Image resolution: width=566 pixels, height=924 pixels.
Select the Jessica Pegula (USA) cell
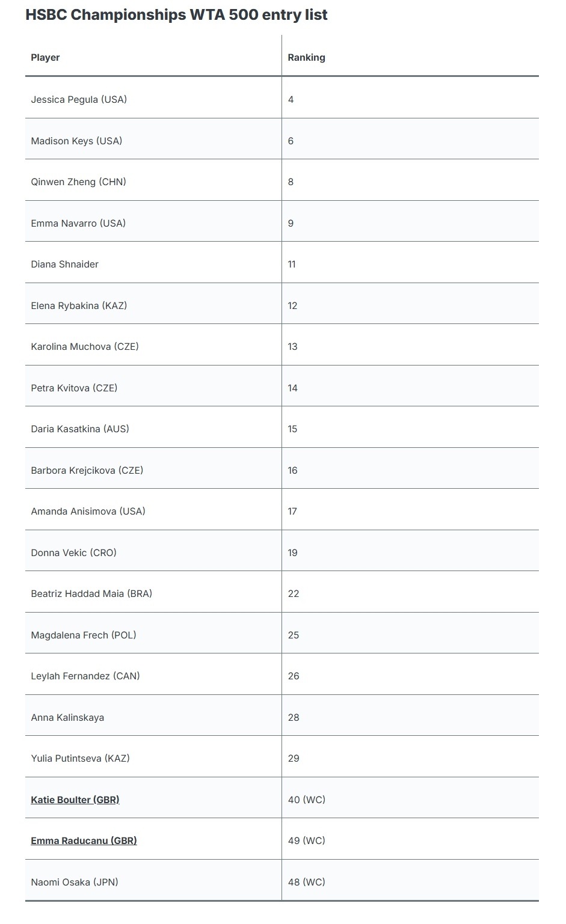click(x=79, y=100)
